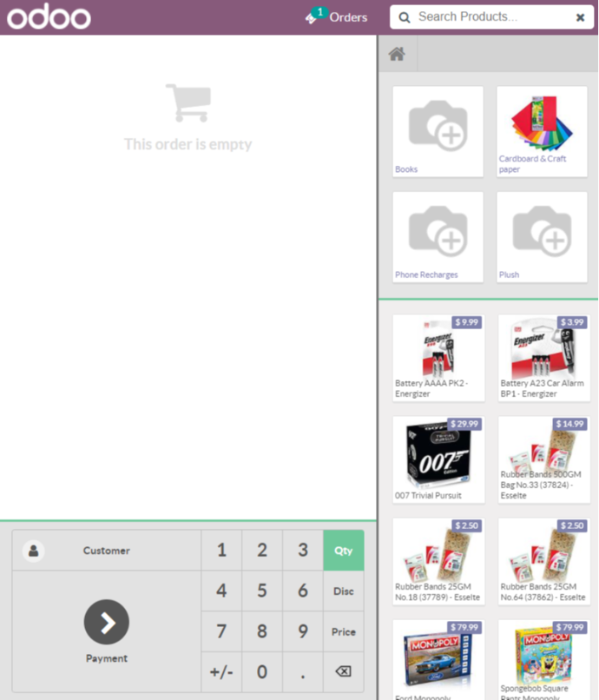Switch numpad to Disc mode
This screenshot has width=599, height=700.
click(x=343, y=591)
